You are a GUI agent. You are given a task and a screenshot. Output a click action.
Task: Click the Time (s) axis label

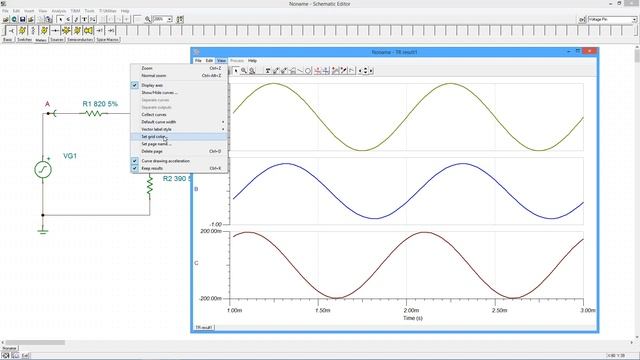[413, 318]
